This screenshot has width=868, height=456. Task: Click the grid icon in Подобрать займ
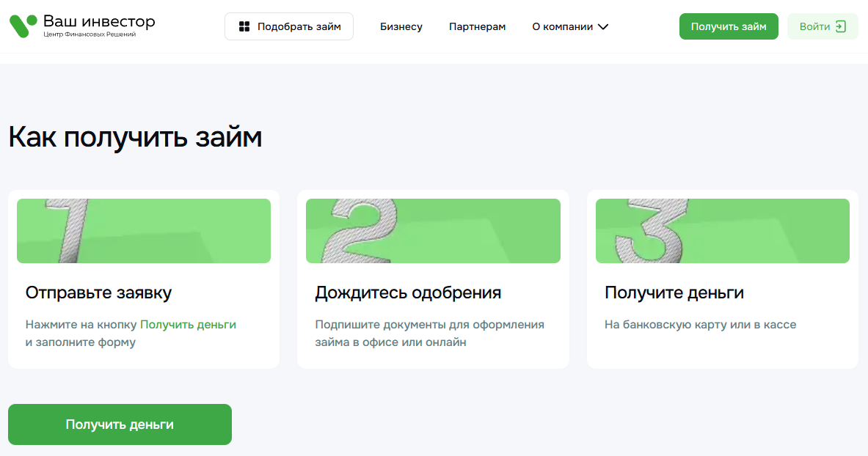tap(244, 27)
